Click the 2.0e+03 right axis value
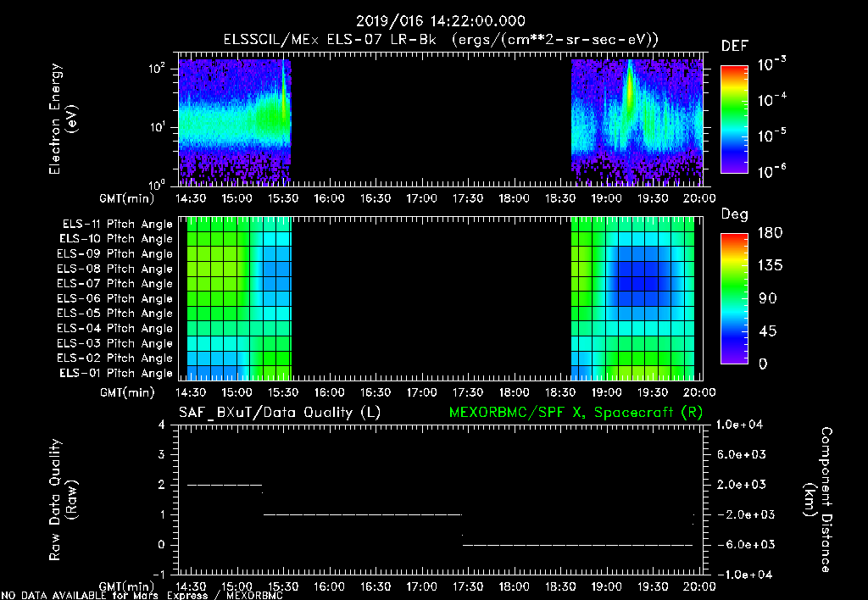The height and width of the screenshot is (600, 868). click(x=742, y=485)
